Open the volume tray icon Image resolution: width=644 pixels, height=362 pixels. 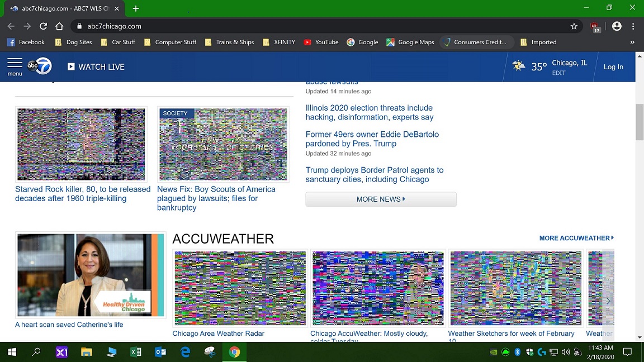coord(566,352)
